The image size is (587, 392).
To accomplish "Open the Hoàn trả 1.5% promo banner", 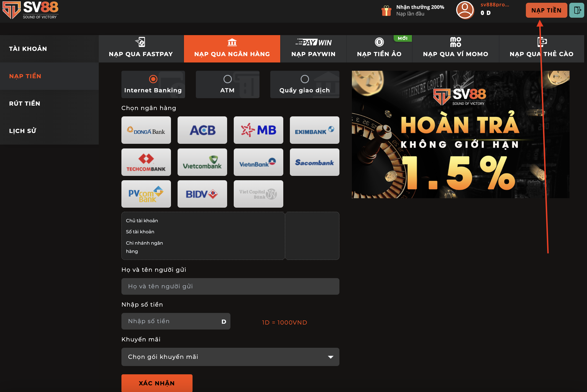I will [x=461, y=134].
